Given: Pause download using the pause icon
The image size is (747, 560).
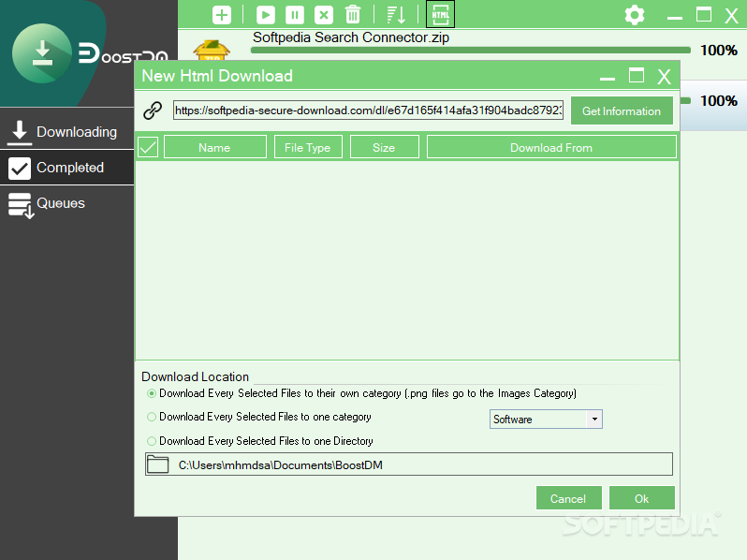Looking at the screenshot, I should (295, 15).
